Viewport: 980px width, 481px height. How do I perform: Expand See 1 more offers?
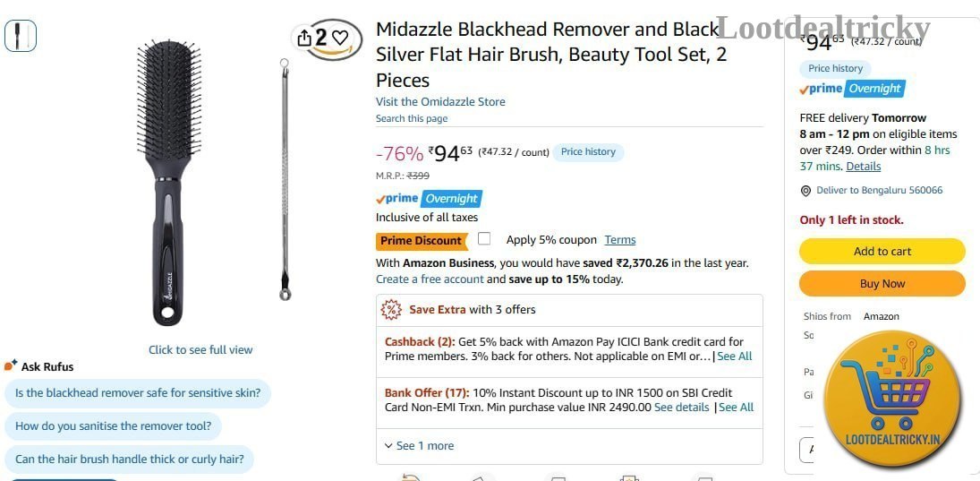420,446
